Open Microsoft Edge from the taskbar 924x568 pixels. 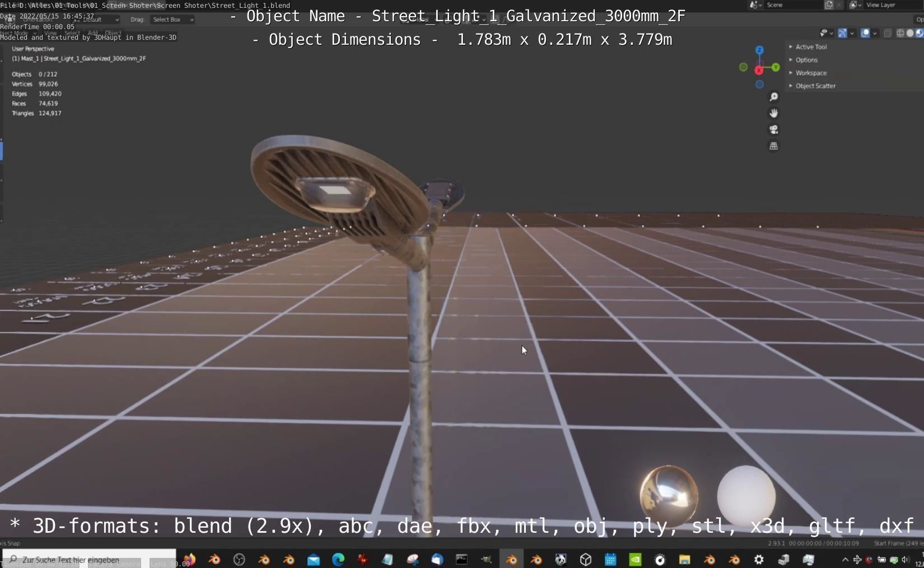point(338,559)
